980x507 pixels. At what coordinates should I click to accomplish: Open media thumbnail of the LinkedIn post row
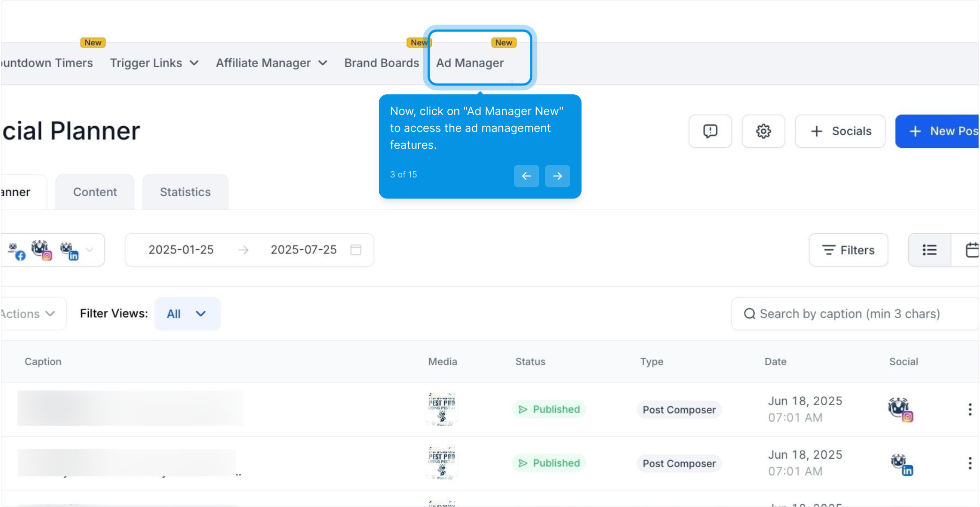coord(442,463)
